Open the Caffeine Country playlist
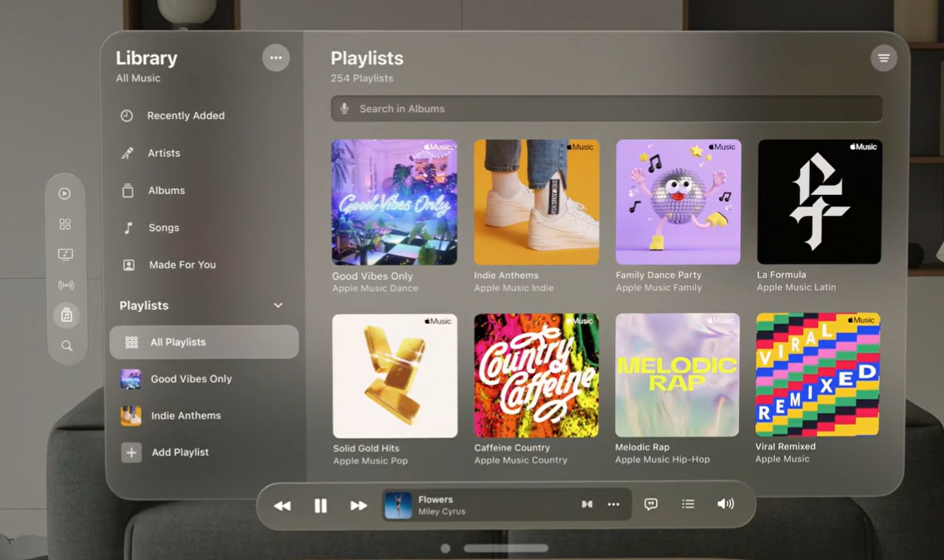Image resolution: width=944 pixels, height=560 pixels. tap(536, 375)
